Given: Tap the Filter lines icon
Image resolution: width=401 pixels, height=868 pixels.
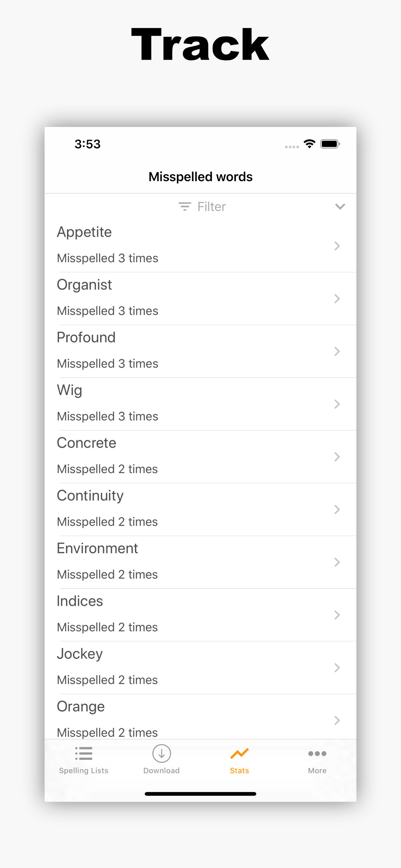Looking at the screenshot, I should coord(185,207).
